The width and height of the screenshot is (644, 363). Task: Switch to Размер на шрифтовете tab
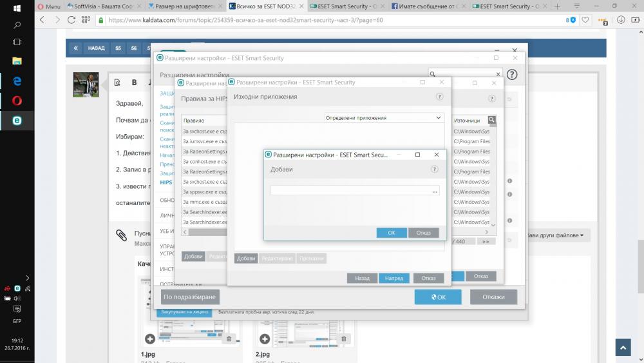point(184,6)
